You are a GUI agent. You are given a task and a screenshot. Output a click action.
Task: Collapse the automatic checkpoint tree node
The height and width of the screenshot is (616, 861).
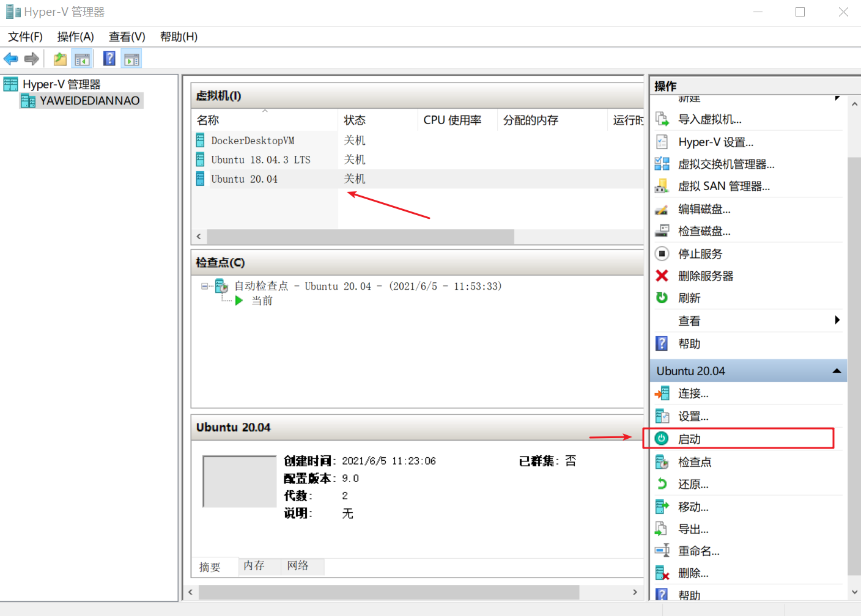tap(204, 286)
